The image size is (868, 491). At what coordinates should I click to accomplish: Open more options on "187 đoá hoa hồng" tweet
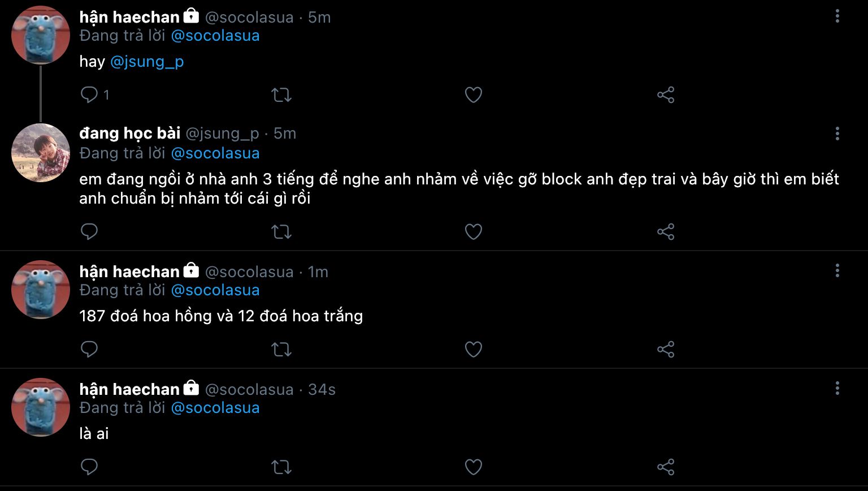tap(837, 271)
